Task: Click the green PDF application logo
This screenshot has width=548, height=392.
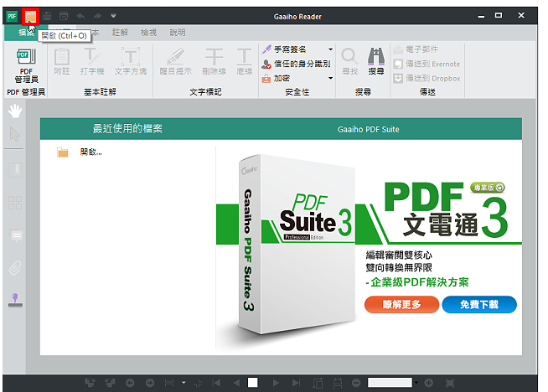Action: click(x=12, y=16)
